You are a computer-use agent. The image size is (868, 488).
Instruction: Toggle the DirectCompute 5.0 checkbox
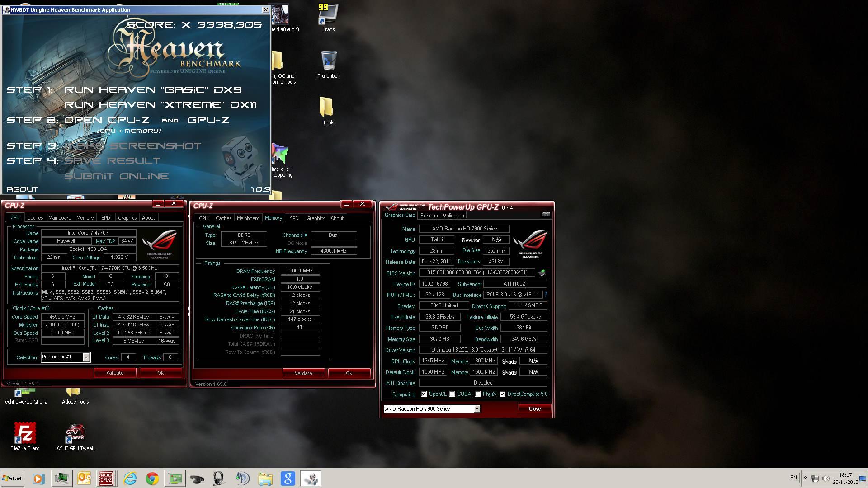[503, 394]
